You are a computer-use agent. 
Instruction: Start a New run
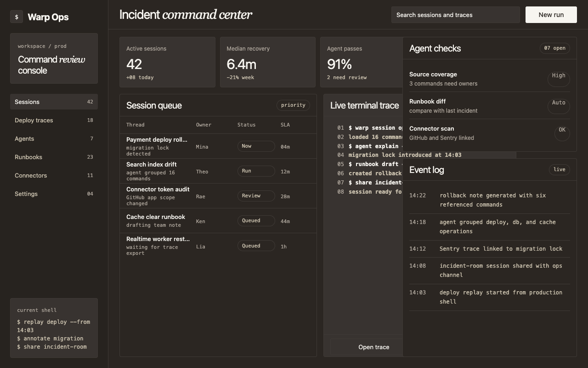[551, 15]
